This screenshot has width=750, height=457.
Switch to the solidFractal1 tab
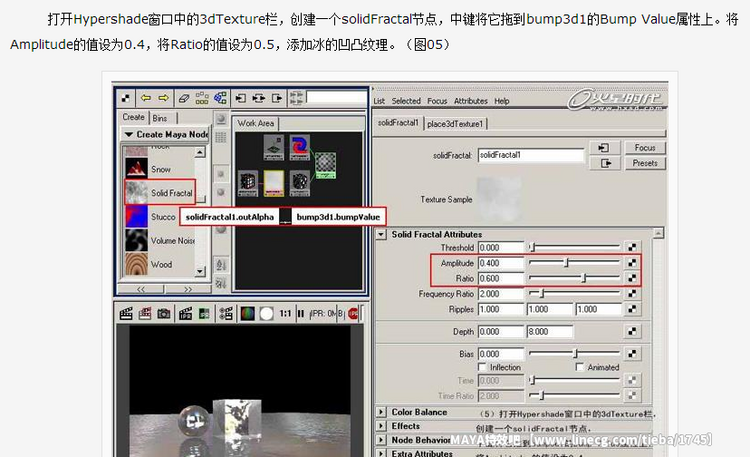(x=398, y=123)
